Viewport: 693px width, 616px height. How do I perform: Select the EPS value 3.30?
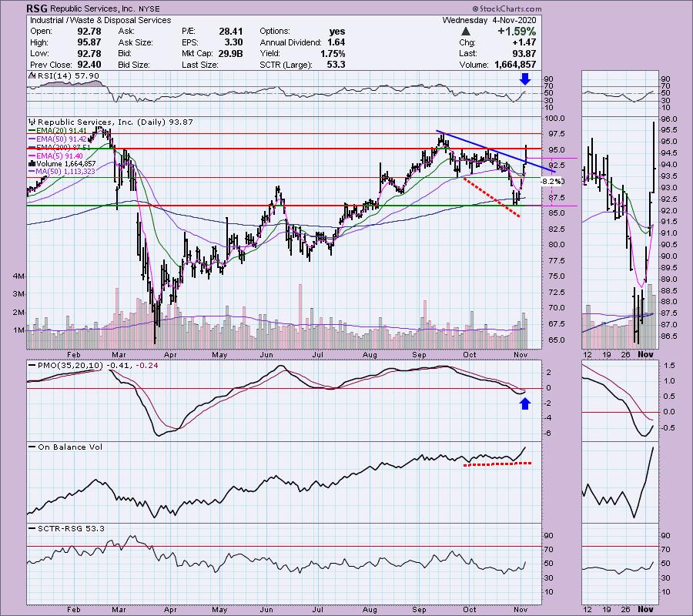234,42
